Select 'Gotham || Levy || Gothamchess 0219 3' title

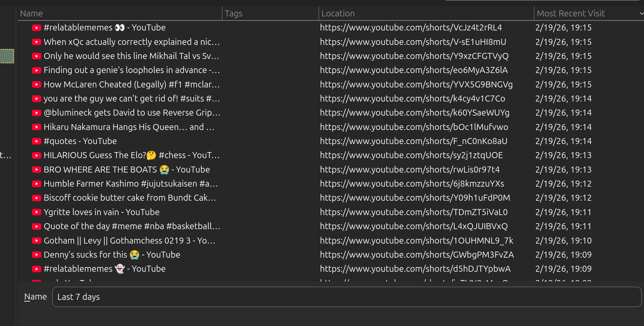[130, 241]
